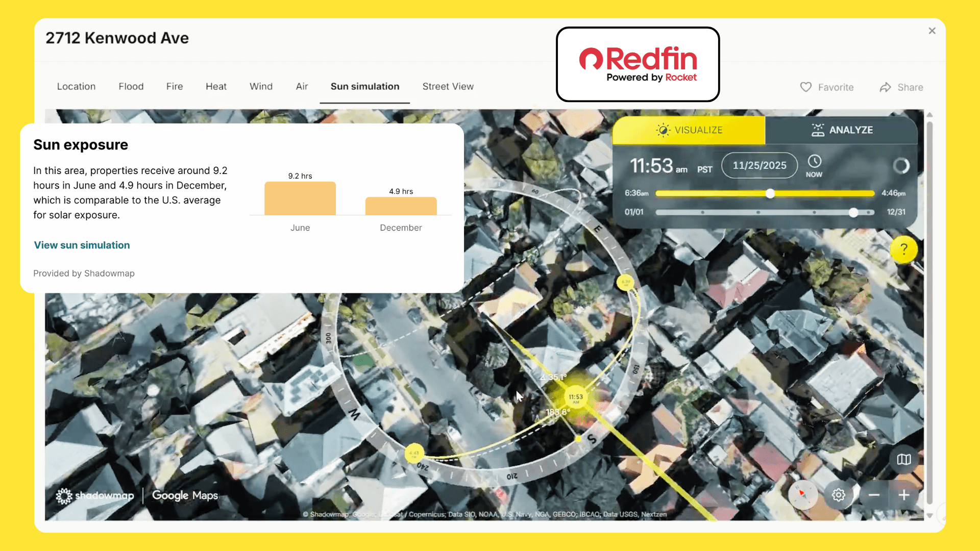Click the map layers icon near zoom controls
The height and width of the screenshot is (551, 980).
[x=904, y=460]
